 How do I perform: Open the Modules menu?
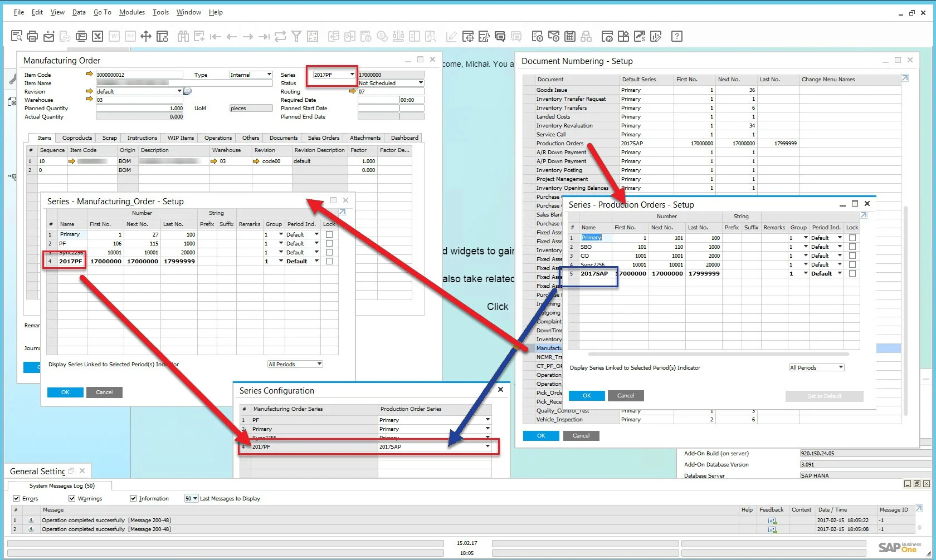click(131, 12)
